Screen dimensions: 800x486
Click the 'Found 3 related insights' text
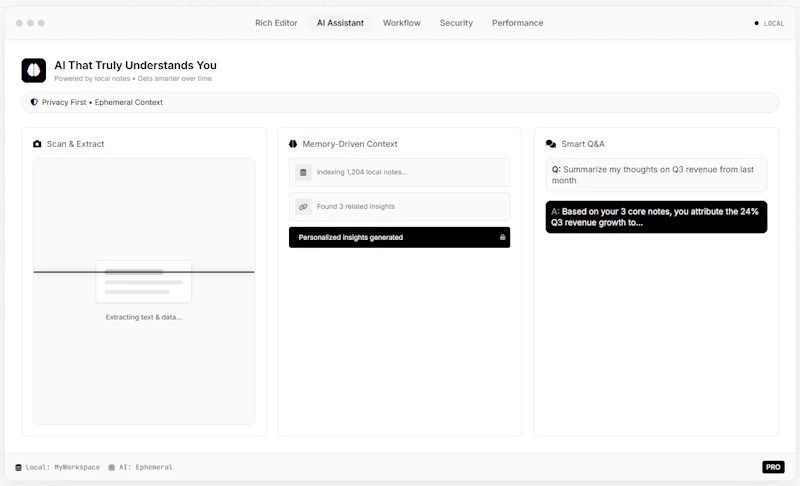356,207
